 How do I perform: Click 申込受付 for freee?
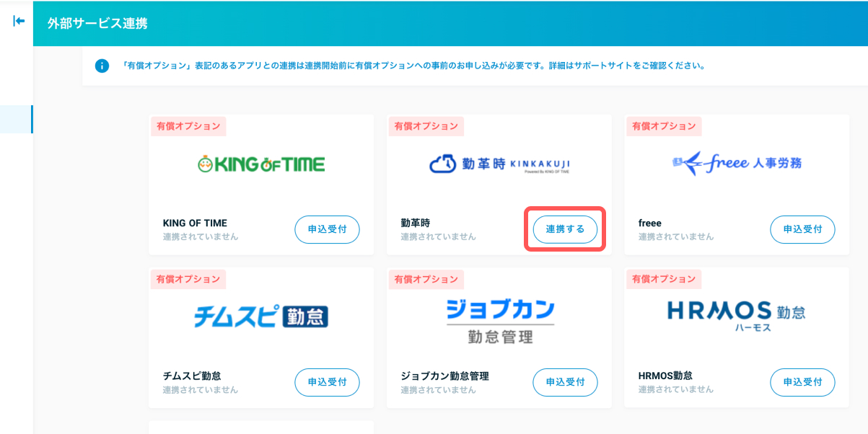coord(802,229)
